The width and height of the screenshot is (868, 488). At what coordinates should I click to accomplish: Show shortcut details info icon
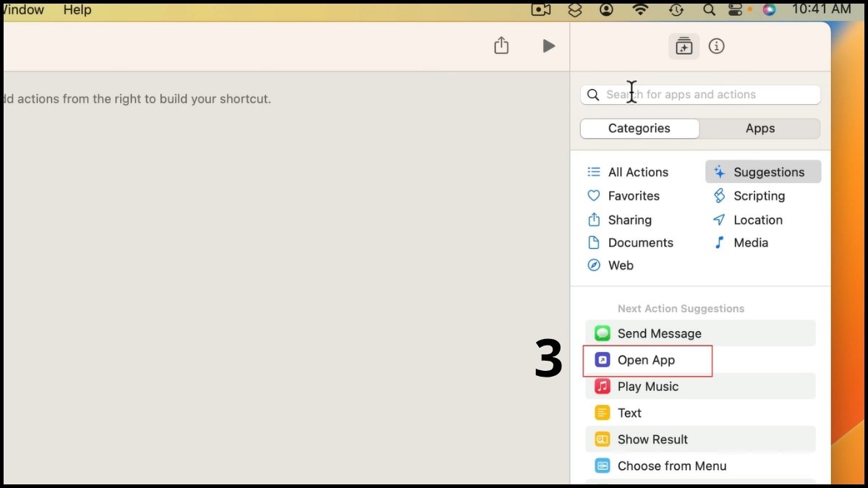pos(716,46)
